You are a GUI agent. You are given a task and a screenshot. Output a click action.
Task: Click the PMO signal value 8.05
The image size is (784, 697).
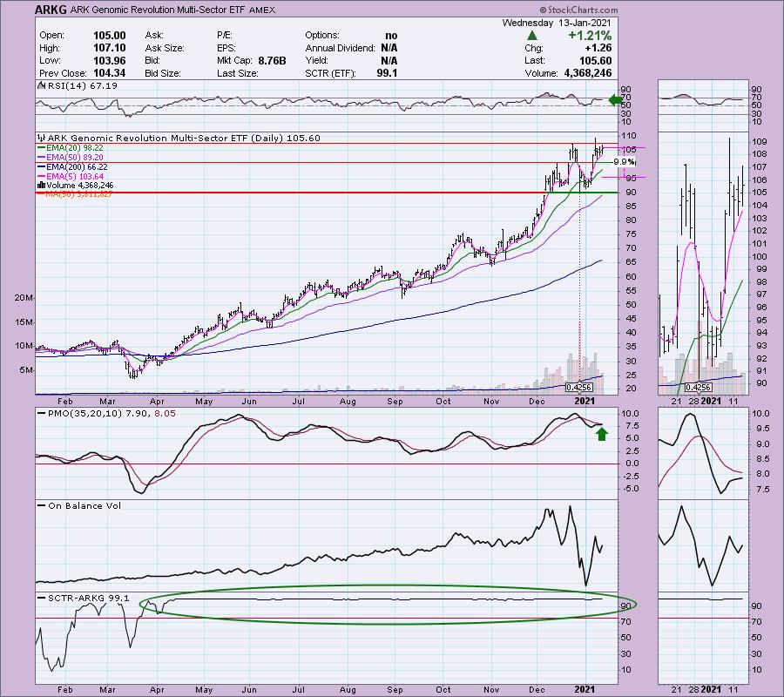click(x=165, y=414)
